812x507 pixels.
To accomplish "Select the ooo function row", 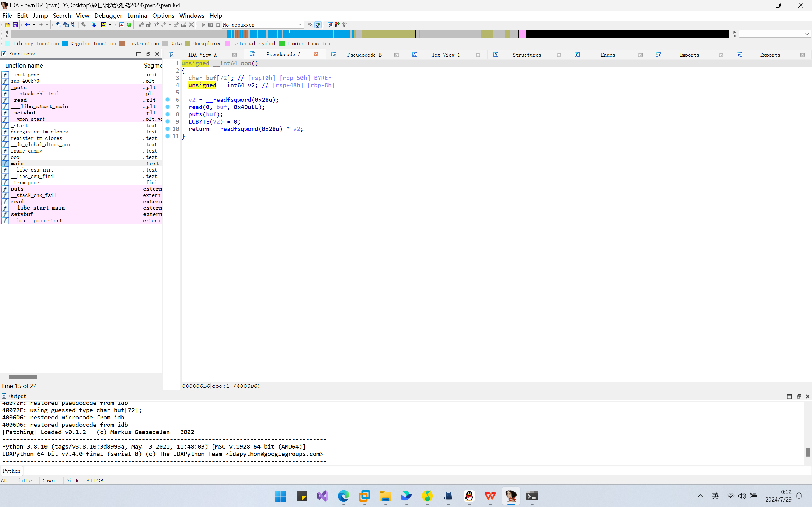I will [x=81, y=157].
